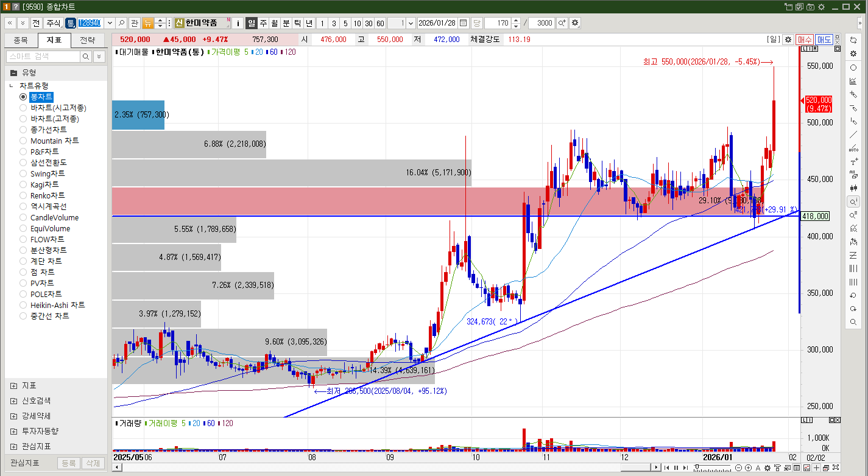This screenshot has width=868, height=476.
Task: Select the trend line drawing tool
Action: point(853,135)
